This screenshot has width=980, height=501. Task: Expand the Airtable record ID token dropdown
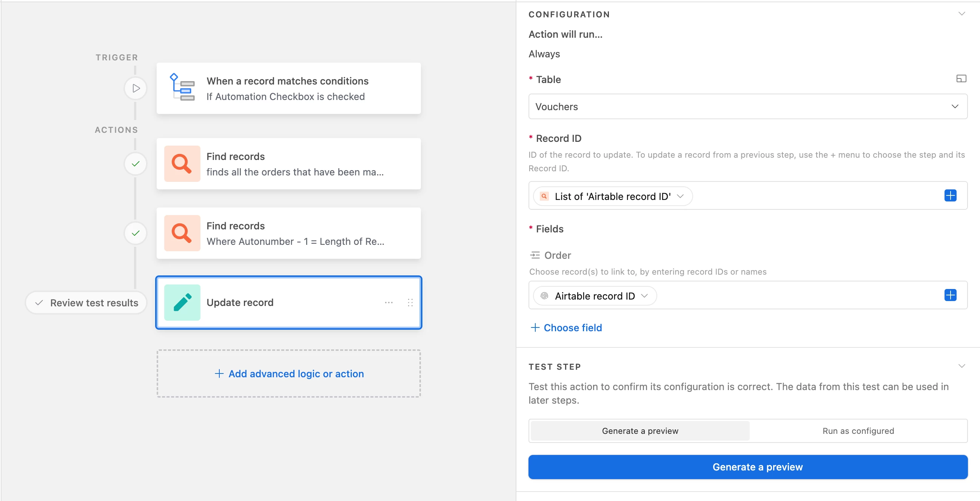pyautogui.click(x=644, y=296)
